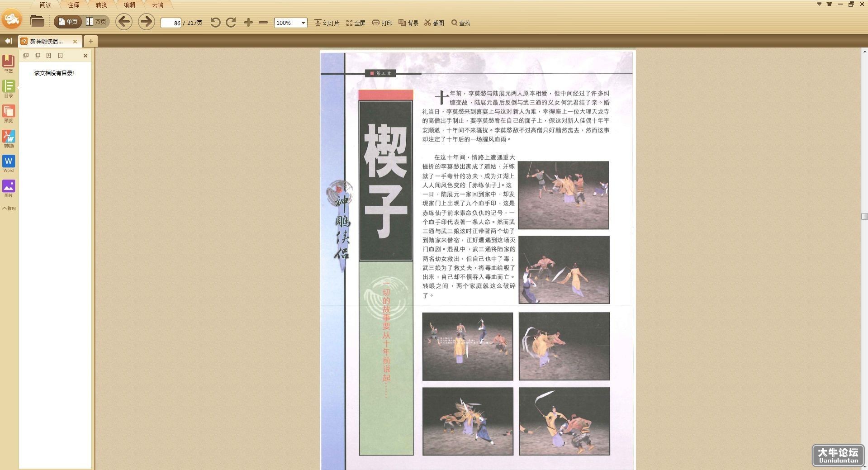Rotate page counterclockwise
Viewport: 868px width, 470px height.
pos(215,22)
